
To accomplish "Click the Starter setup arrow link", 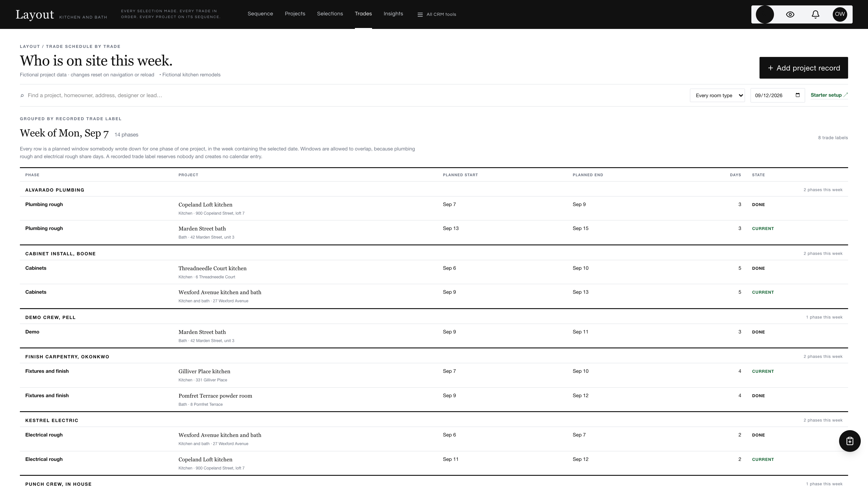I will click(829, 95).
